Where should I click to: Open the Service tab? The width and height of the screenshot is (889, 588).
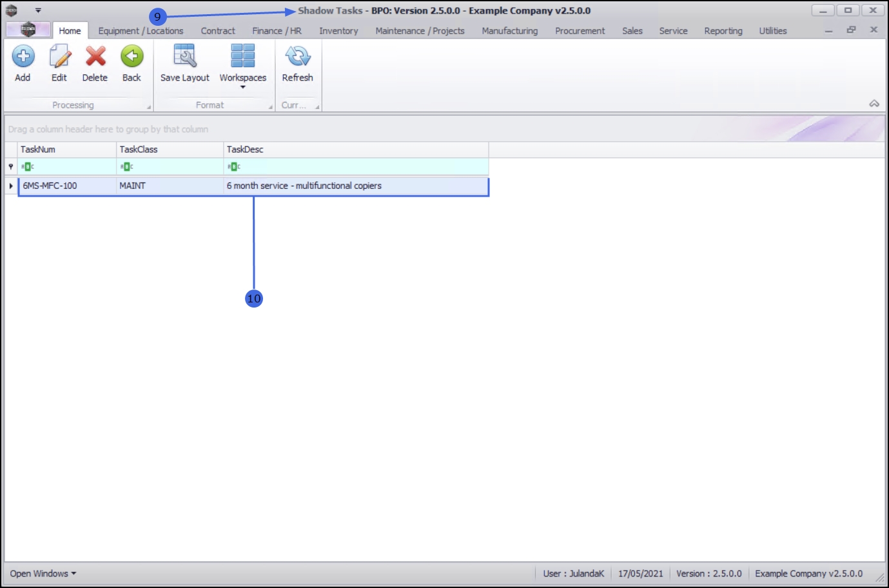coord(673,30)
